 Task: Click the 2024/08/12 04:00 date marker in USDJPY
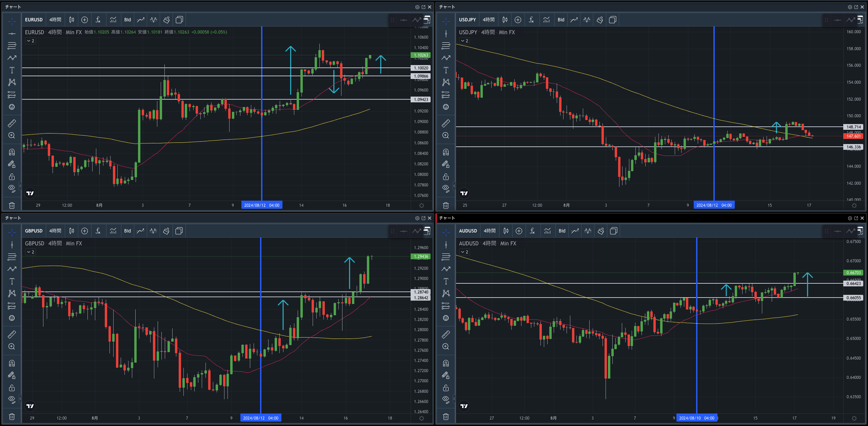tap(714, 205)
